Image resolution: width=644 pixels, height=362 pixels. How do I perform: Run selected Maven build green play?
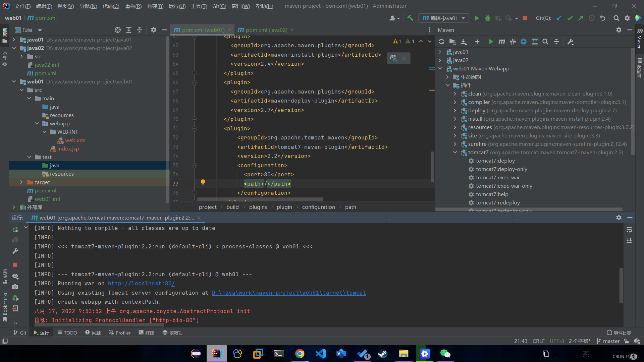pyautogui.click(x=491, y=42)
